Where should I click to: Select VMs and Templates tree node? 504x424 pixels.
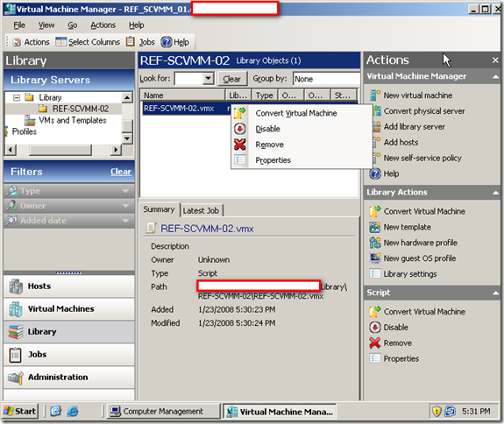coord(73,121)
